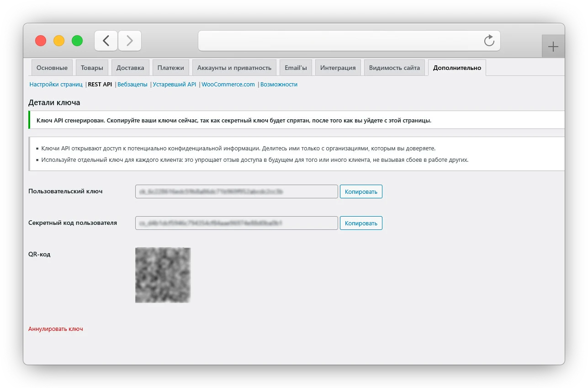Screen dimensions: 588x388
Task: Click the WooCommerce.com section link
Action: [228, 85]
